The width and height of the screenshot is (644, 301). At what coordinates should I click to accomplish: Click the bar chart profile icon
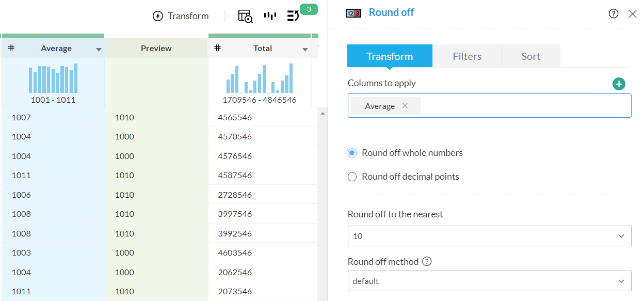click(270, 16)
